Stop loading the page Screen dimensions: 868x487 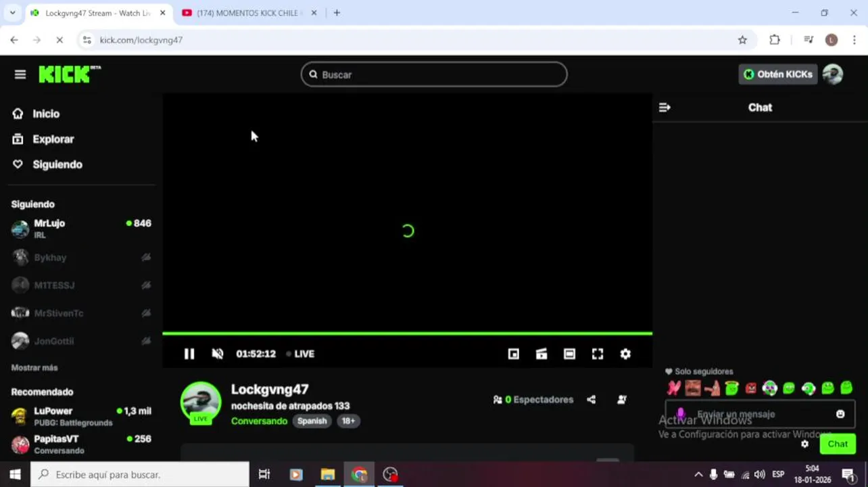pyautogui.click(x=59, y=40)
